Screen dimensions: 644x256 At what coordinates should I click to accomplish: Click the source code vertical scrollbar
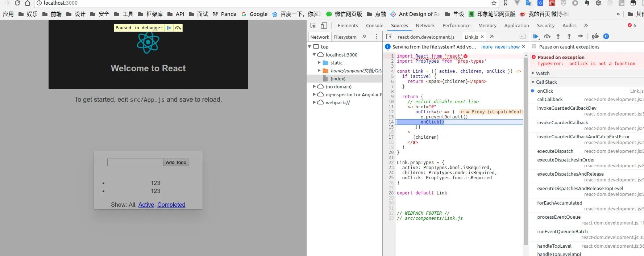[x=526, y=145]
